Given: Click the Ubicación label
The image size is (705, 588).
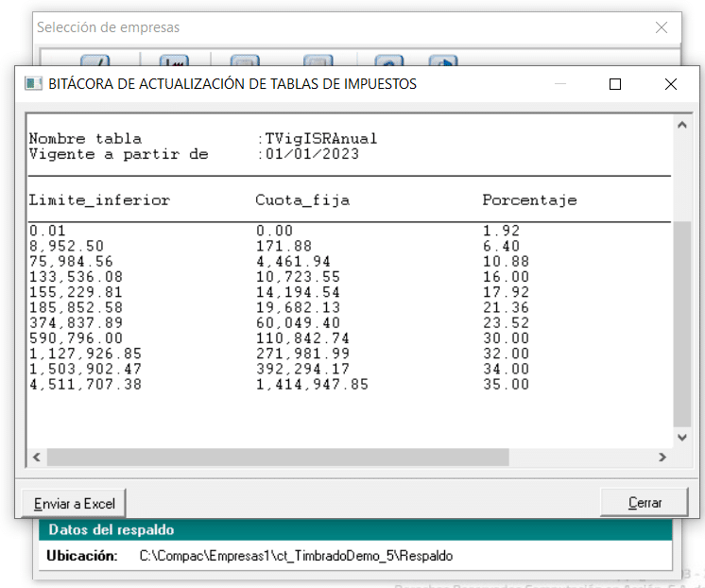Looking at the screenshot, I should click(x=82, y=556).
